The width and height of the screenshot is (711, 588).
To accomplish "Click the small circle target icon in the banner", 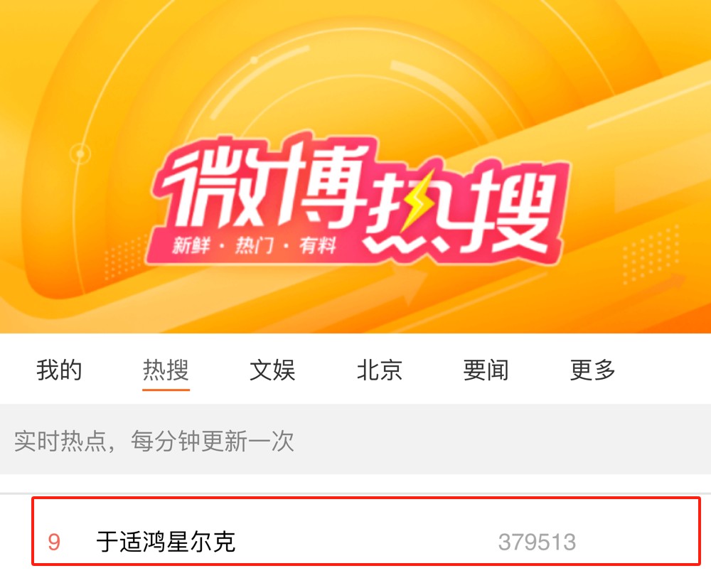I will pyautogui.click(x=80, y=154).
